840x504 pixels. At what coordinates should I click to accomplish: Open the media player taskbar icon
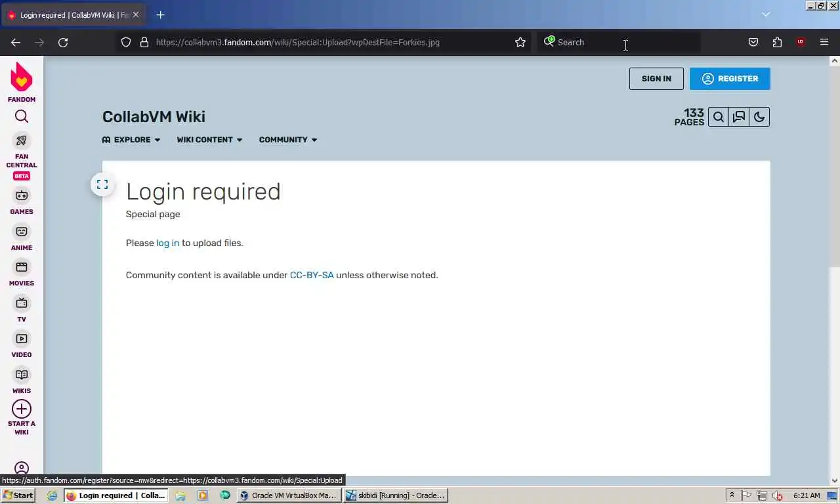[203, 495]
